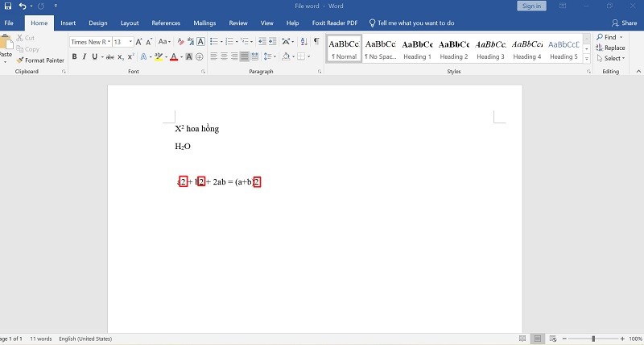Click the Character Border icon
Screen dimensions: 644x345
click(200, 42)
